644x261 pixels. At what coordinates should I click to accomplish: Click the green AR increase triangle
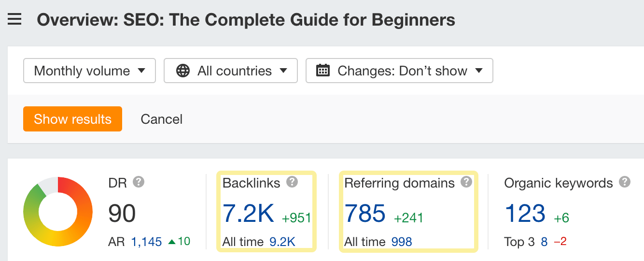click(171, 241)
